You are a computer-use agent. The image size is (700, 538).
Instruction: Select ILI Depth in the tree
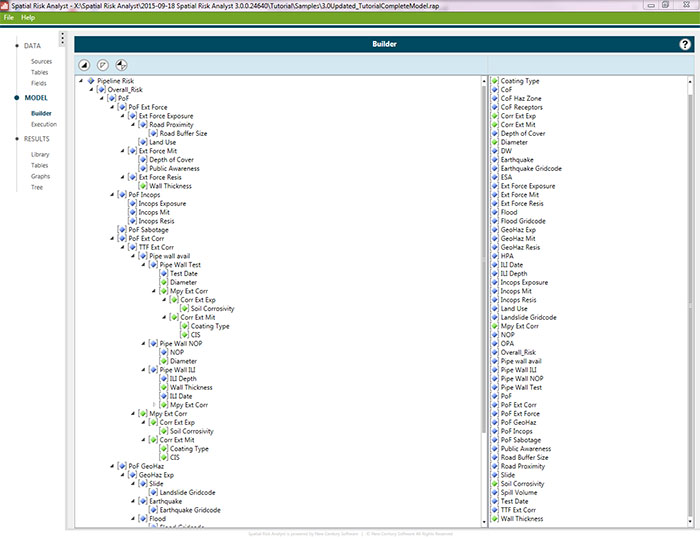183,378
